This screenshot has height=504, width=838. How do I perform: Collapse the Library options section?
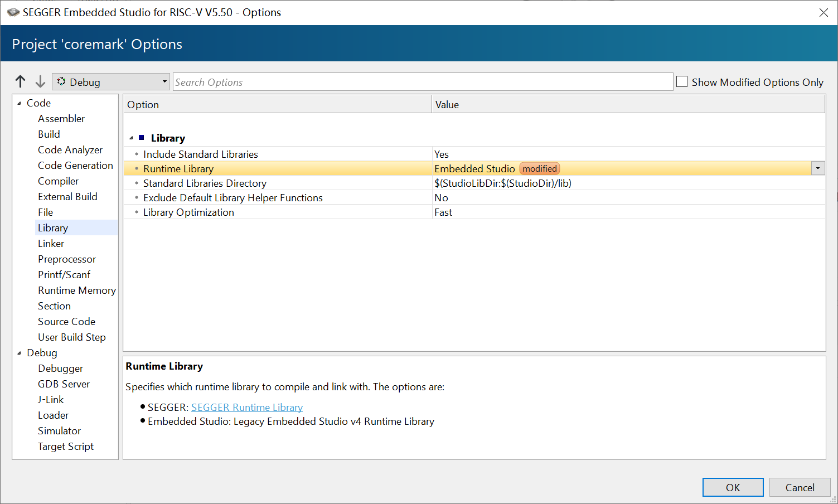pos(132,138)
